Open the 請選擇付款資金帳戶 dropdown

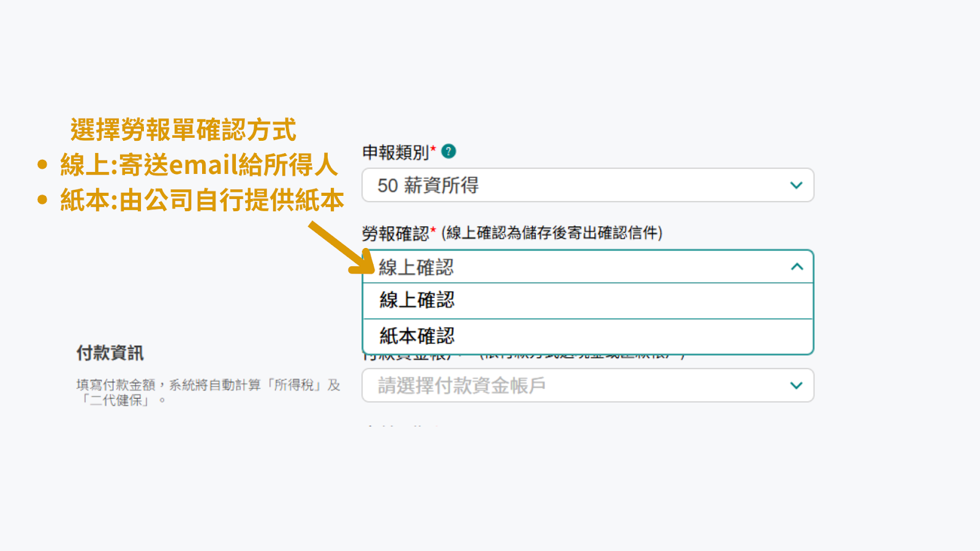click(587, 385)
